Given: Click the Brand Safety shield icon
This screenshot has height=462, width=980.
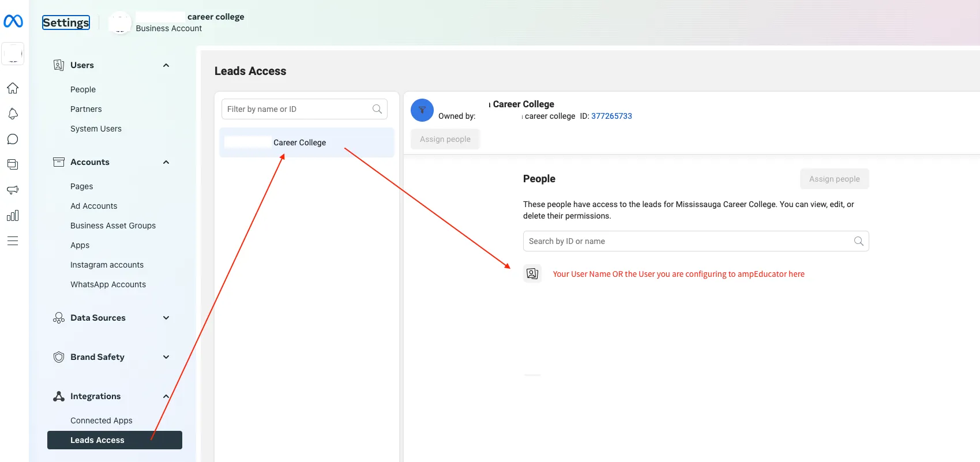Looking at the screenshot, I should tap(59, 357).
